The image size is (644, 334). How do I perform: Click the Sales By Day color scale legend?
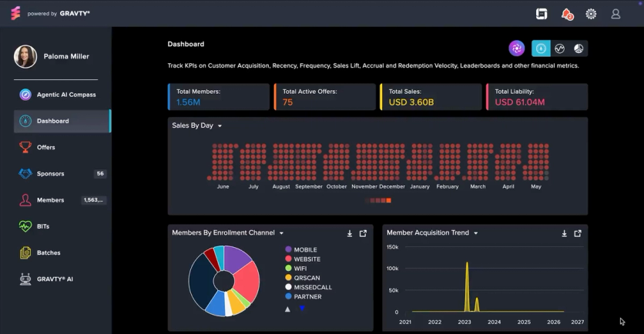(378, 201)
